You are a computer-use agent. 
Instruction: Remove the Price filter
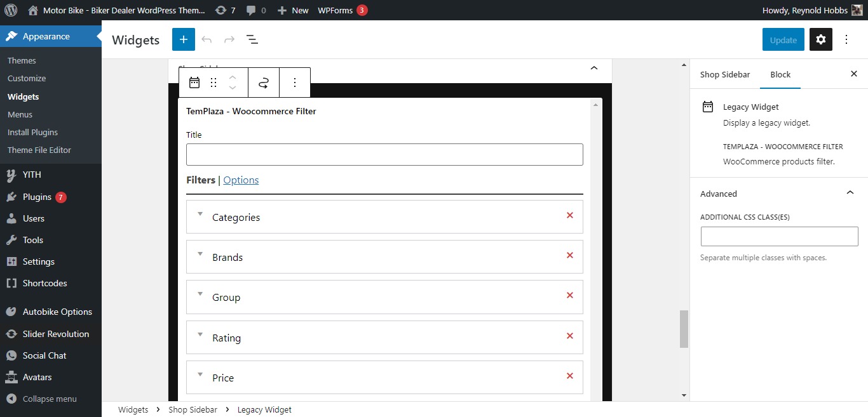coord(570,376)
